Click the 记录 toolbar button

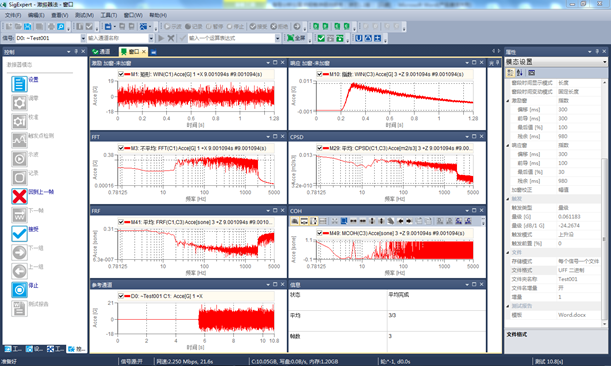[x=194, y=27]
